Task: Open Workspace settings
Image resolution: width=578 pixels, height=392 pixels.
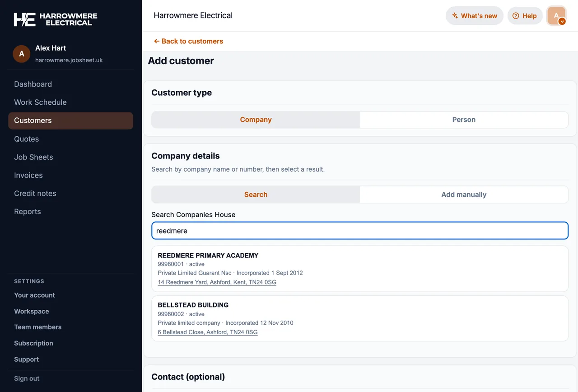Action: tap(32, 312)
